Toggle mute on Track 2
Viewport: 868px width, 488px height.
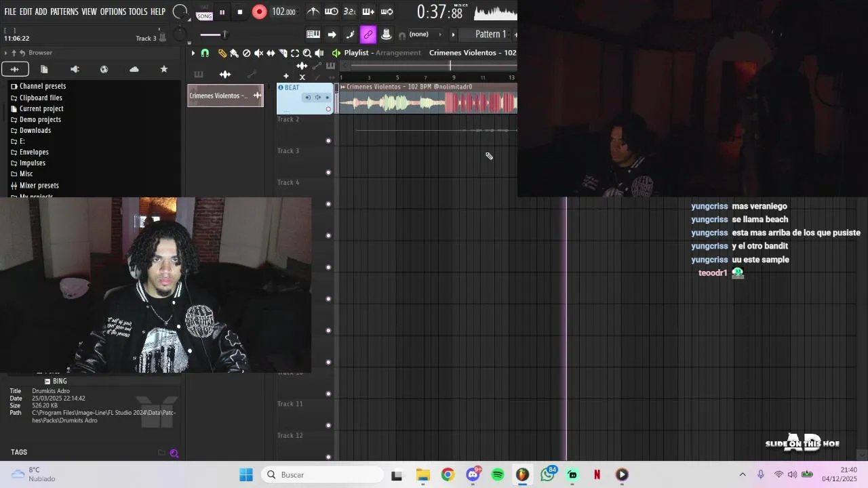pyautogui.click(x=328, y=141)
